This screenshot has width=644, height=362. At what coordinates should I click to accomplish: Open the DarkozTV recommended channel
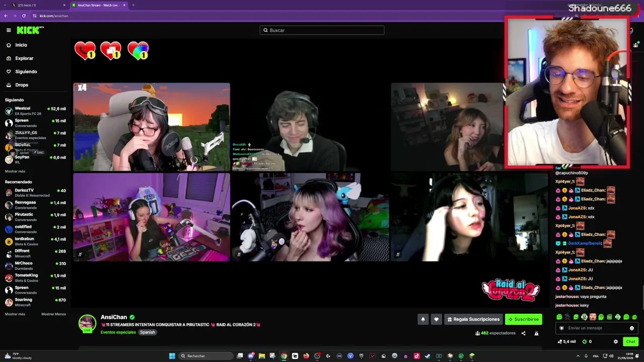click(35, 193)
